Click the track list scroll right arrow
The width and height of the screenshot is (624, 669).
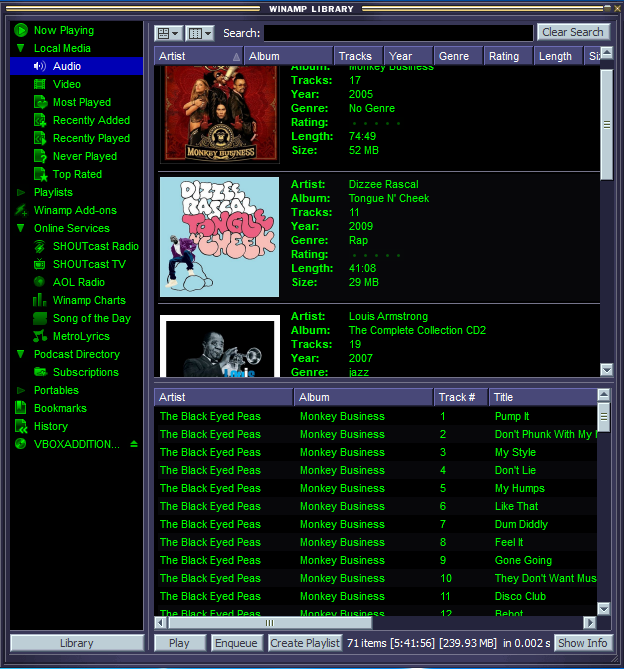589,623
